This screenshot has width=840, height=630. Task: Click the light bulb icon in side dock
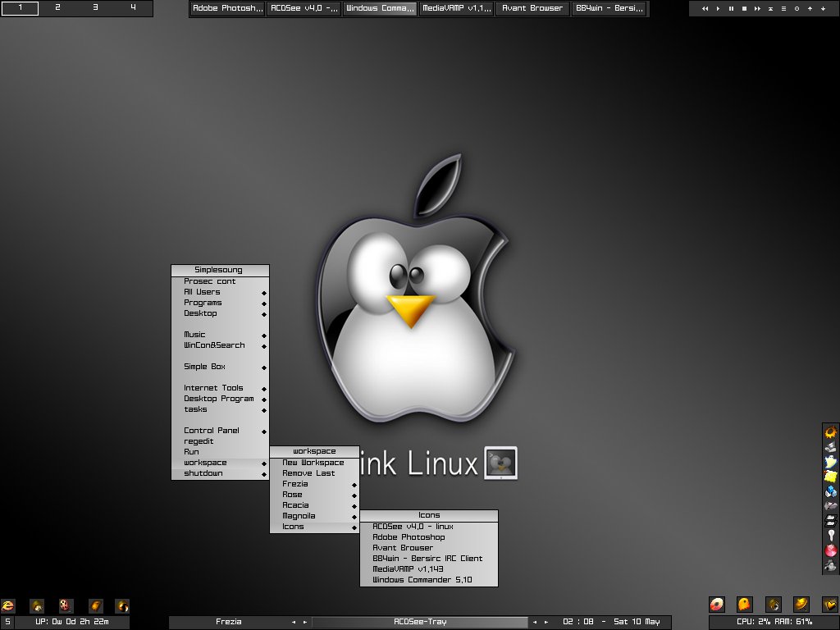pos(830,535)
